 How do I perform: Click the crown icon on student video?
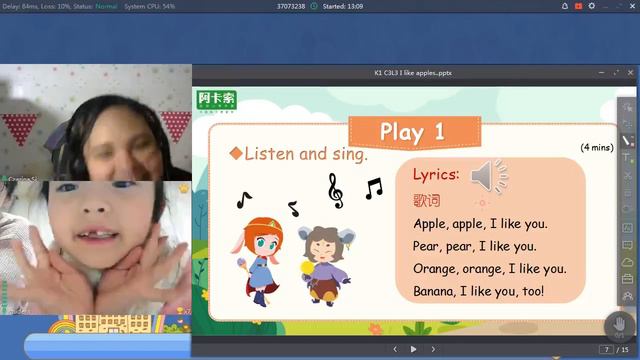tap(184, 188)
